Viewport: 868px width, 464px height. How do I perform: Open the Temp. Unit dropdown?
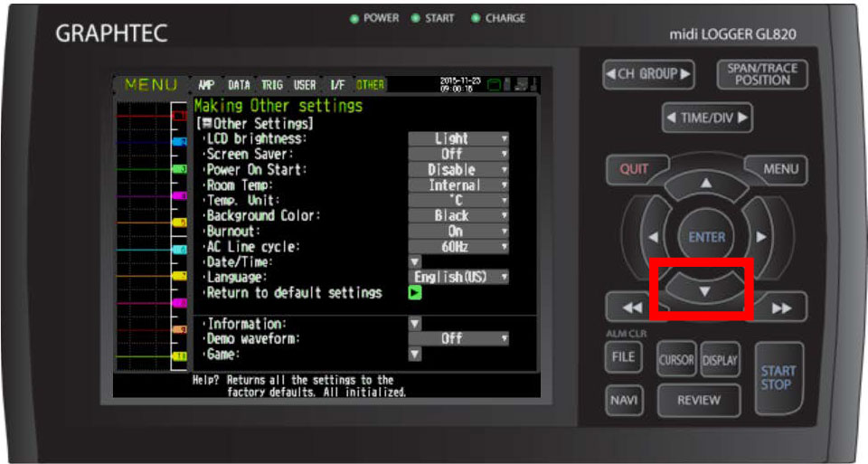pos(458,201)
